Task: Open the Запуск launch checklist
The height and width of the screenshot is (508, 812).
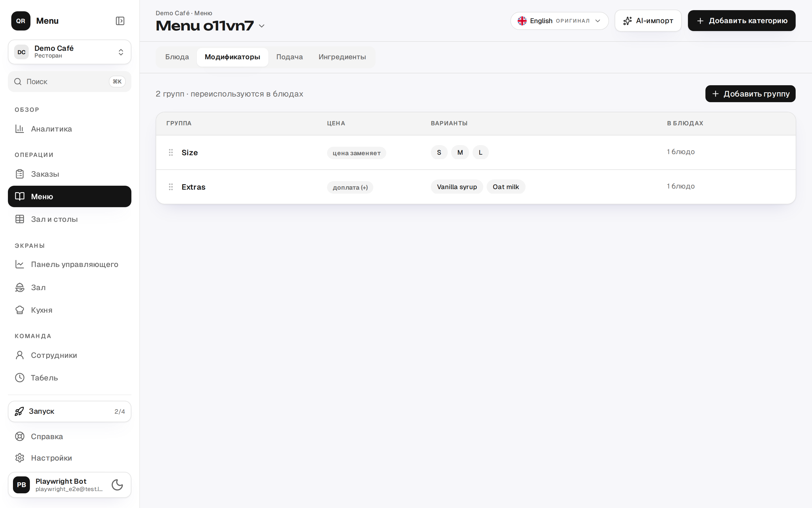Action: [x=69, y=411]
